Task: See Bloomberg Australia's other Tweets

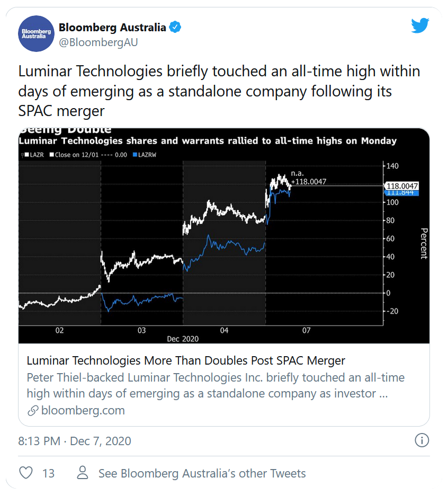Action: coord(202,473)
